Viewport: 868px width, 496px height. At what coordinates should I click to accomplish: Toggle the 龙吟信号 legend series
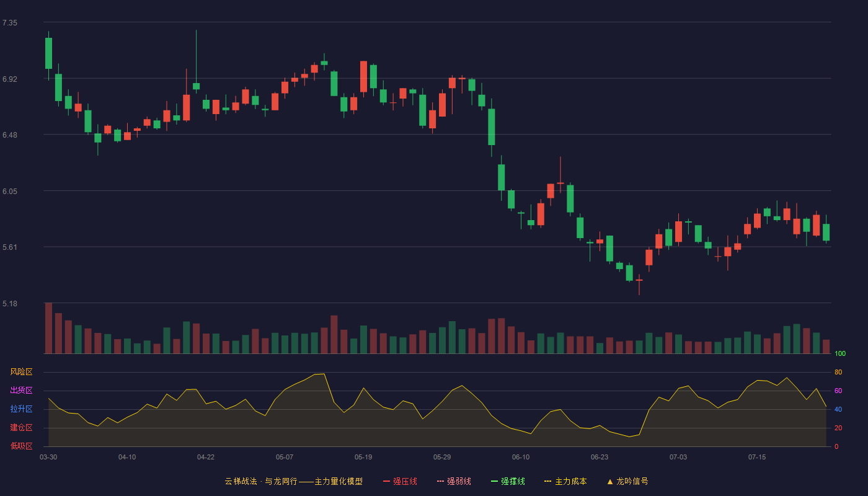click(627, 481)
